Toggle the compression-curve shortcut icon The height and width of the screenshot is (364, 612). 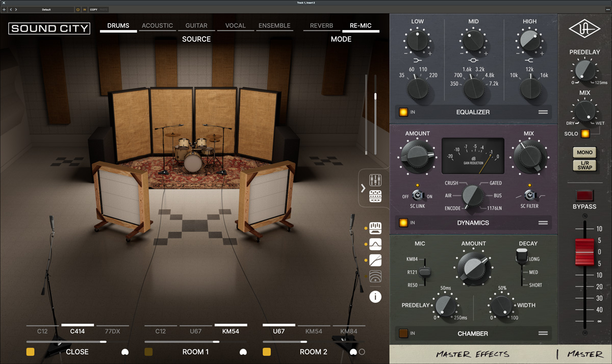point(375,259)
